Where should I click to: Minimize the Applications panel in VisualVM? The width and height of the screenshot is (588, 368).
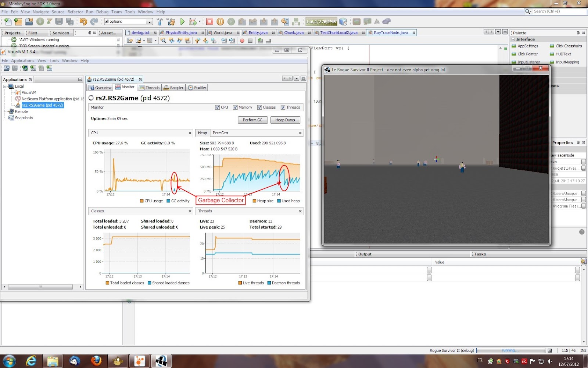coord(80,79)
